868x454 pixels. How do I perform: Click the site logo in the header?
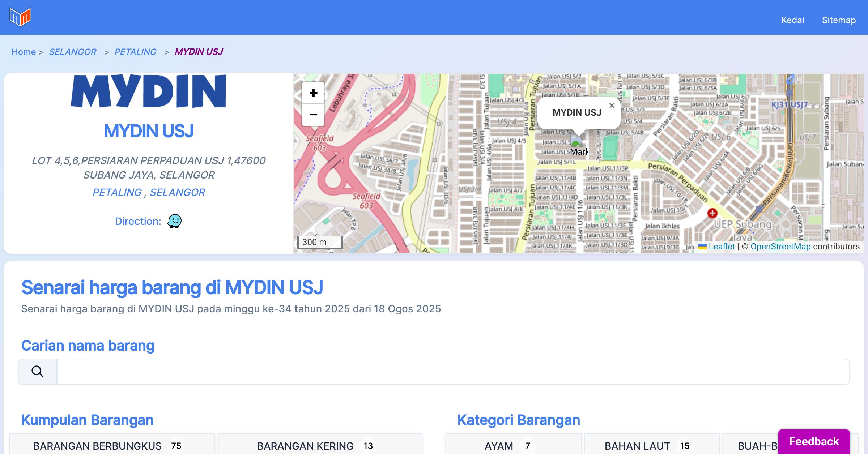point(20,17)
